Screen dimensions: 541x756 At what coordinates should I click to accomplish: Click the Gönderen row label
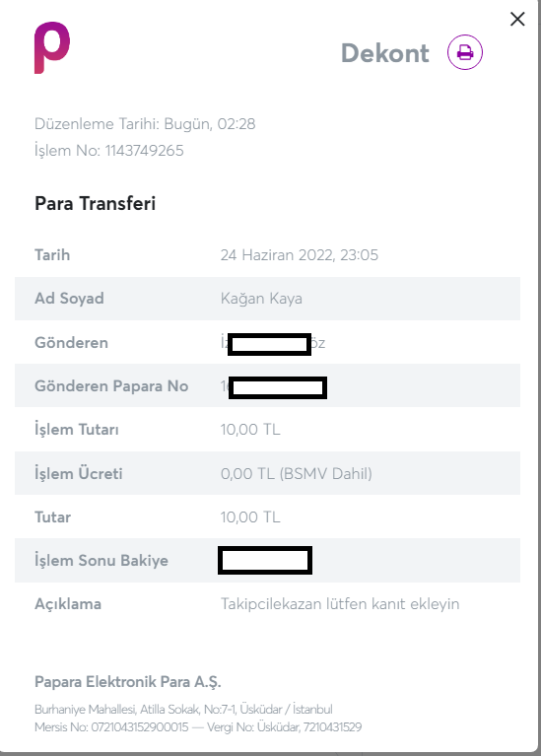point(71,343)
